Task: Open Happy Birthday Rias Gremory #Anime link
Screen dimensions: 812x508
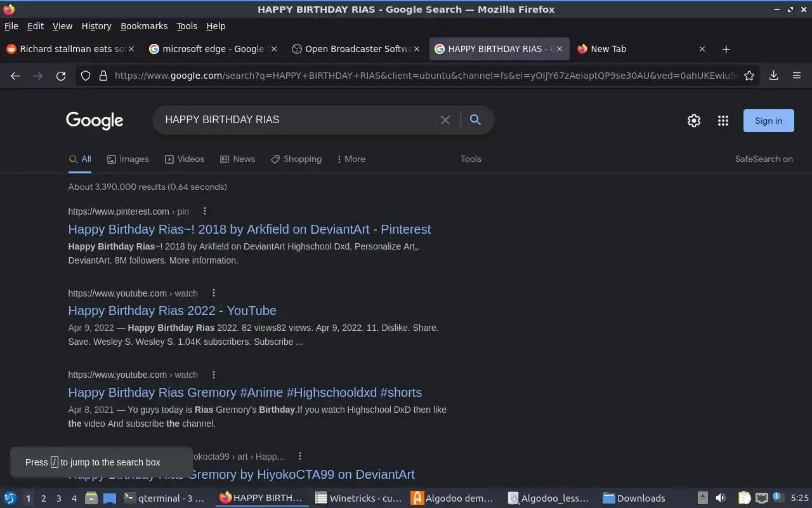Action: click(x=245, y=392)
